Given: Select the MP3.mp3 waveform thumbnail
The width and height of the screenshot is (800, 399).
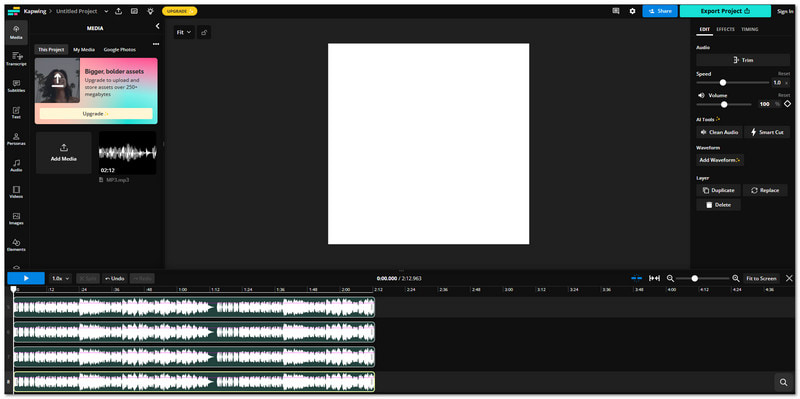Looking at the screenshot, I should point(128,153).
